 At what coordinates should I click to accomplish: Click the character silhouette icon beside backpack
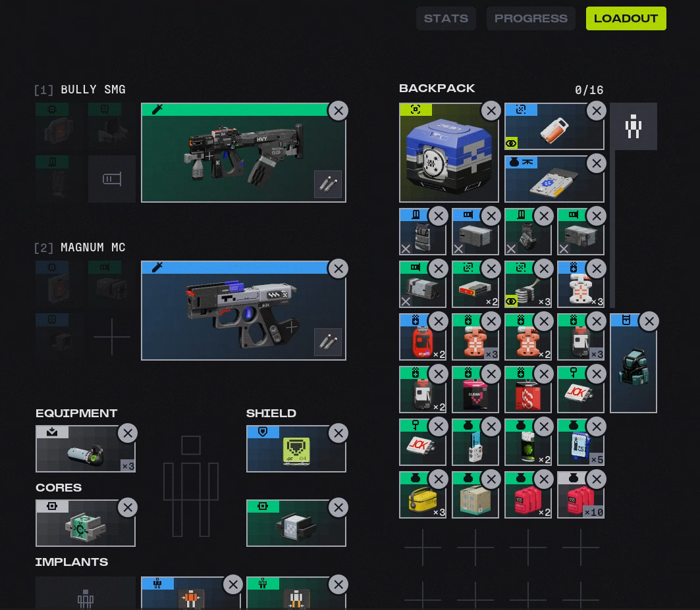coord(633,126)
